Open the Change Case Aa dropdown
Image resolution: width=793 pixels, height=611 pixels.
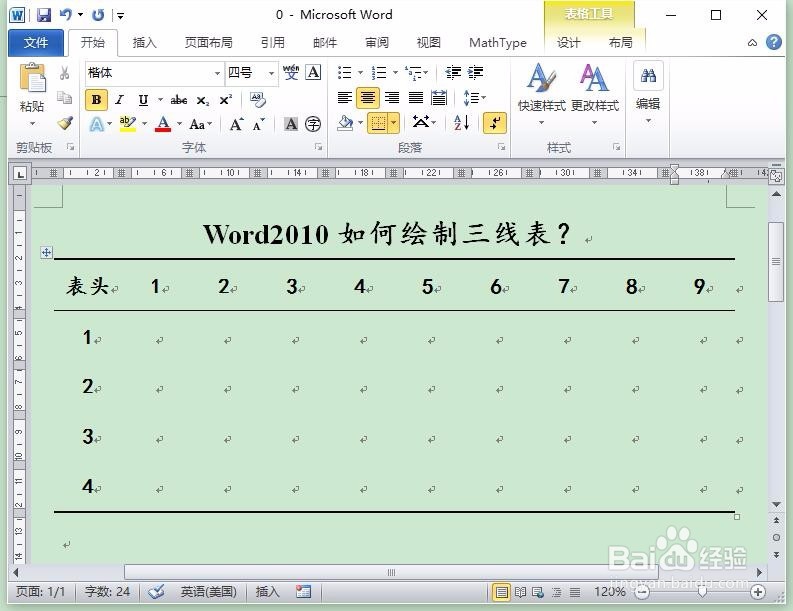point(201,124)
